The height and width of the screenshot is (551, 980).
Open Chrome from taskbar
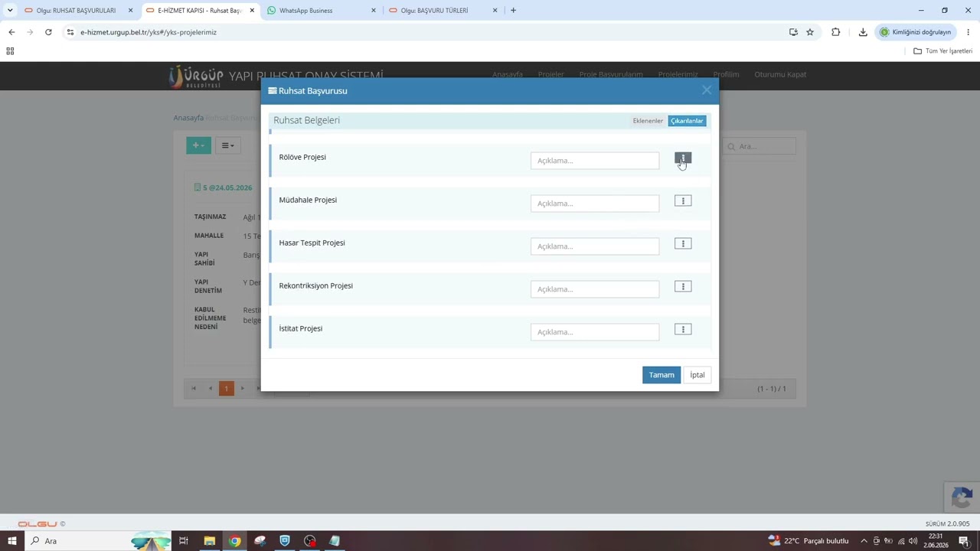[234, 541]
